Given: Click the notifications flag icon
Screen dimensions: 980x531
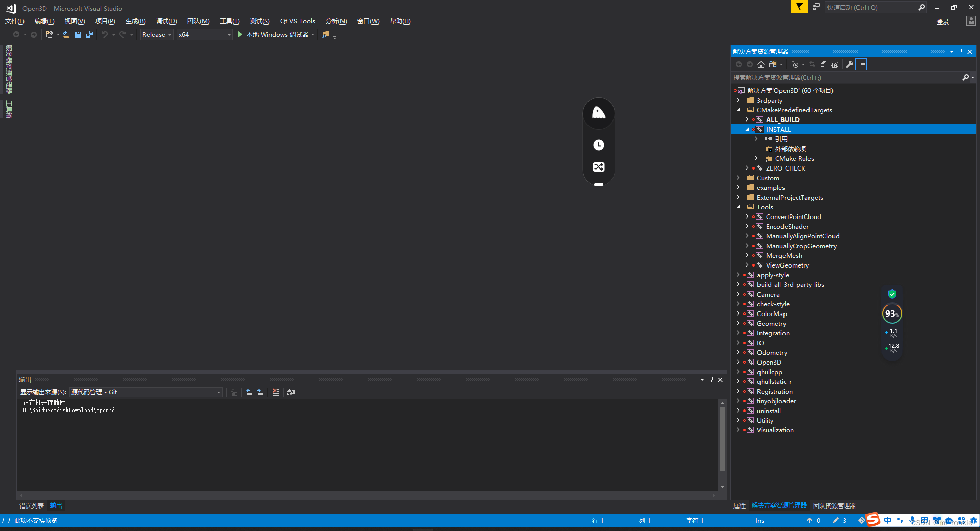Looking at the screenshot, I should point(799,7).
